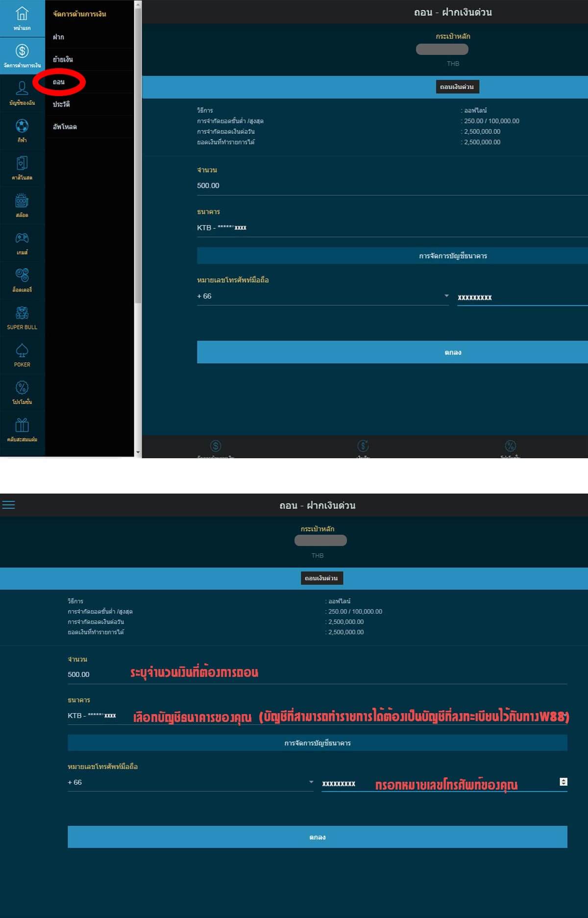Select the ล็อตเตอรี่ lottery balls icon
588x918 pixels.
(22, 275)
